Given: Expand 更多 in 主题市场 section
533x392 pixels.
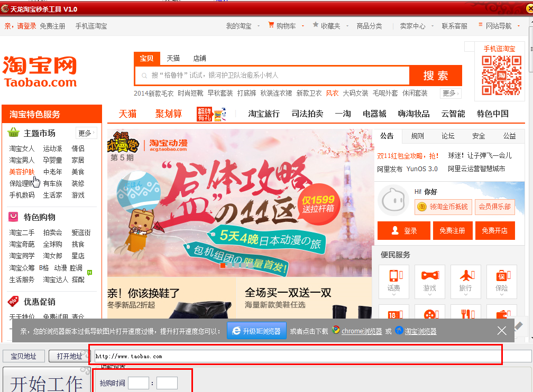Looking at the screenshot, I should (x=86, y=133).
